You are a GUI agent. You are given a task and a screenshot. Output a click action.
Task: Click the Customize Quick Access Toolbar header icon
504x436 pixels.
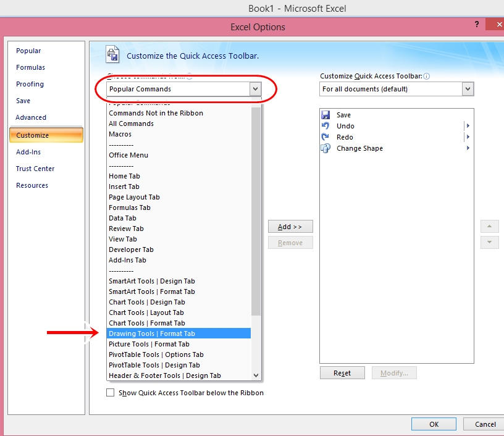click(x=112, y=54)
